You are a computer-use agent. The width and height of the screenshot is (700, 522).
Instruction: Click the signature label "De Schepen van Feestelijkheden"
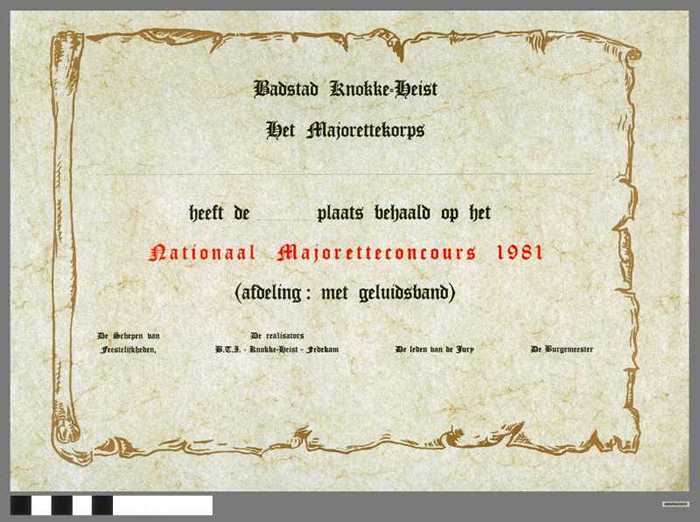point(129,342)
